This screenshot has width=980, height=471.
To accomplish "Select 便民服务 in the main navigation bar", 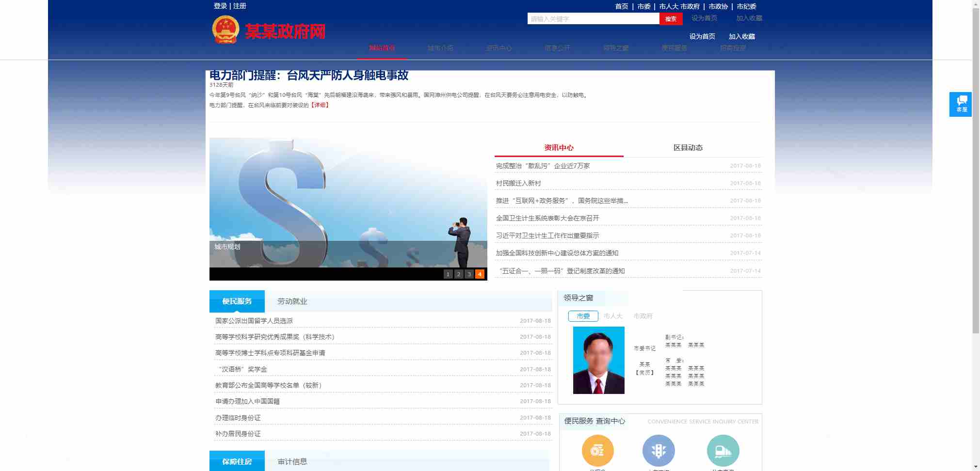I will tap(675, 48).
